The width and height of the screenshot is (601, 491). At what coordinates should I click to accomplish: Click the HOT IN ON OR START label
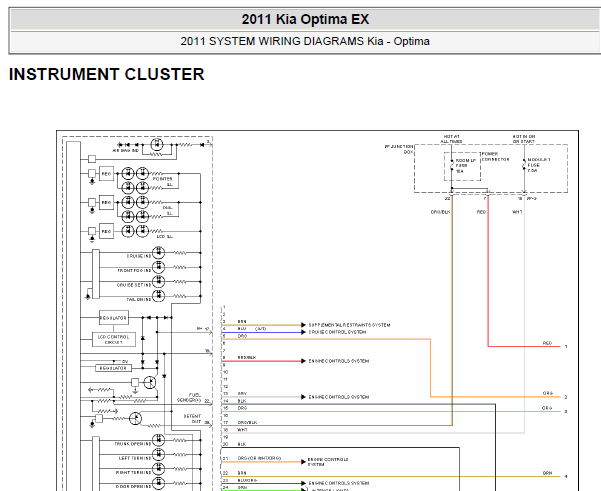(524, 139)
